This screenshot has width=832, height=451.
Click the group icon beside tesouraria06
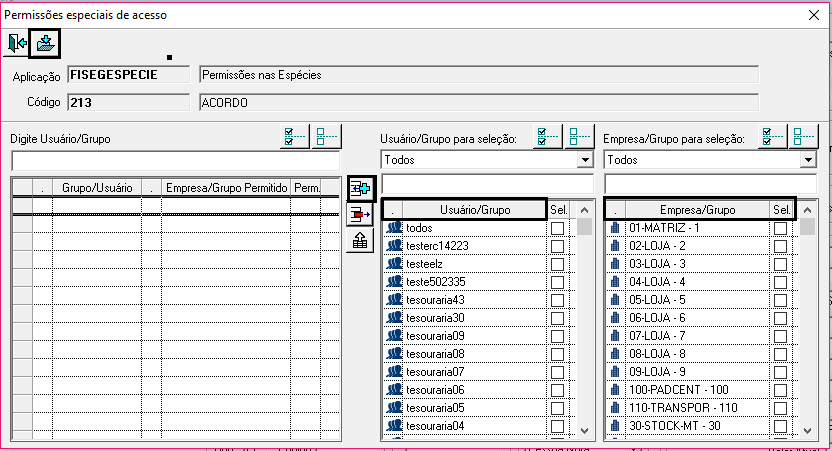click(x=394, y=390)
